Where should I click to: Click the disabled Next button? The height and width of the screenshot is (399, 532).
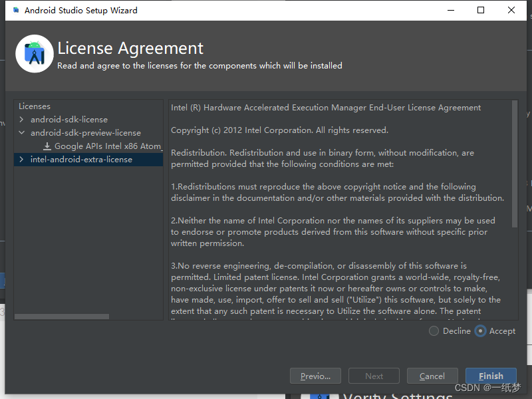pos(374,376)
